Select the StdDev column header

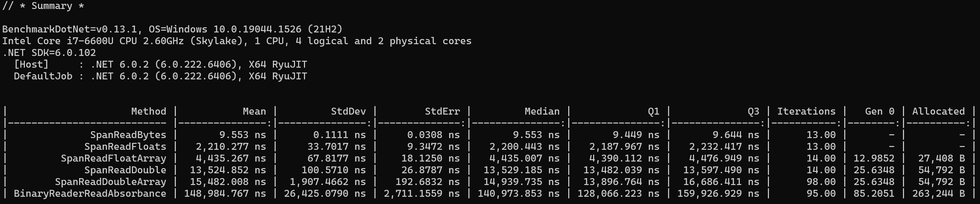coord(349,111)
